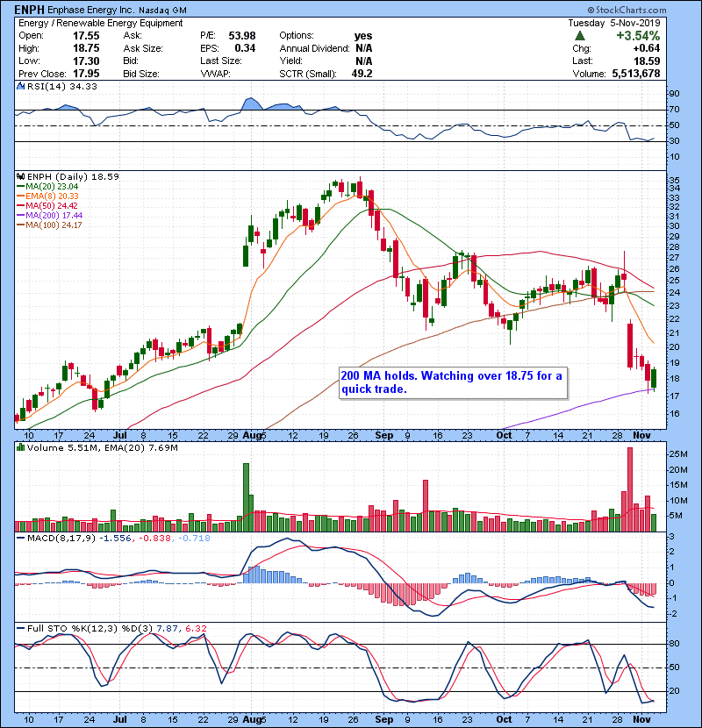Click the Nov label on bottom date axis
This screenshot has height=728, width=702.
[641, 719]
